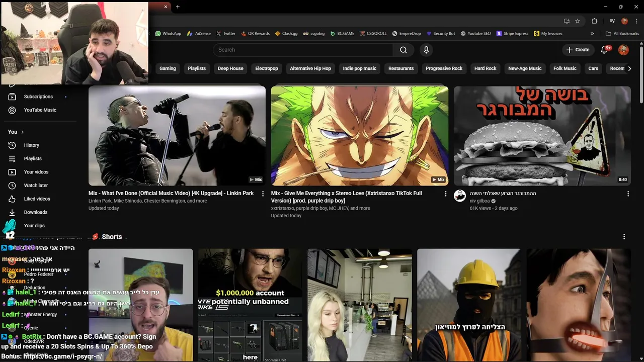Open the green-haired anime mix thumbnail
Viewport: 644px width, 362px height.
[x=360, y=136]
